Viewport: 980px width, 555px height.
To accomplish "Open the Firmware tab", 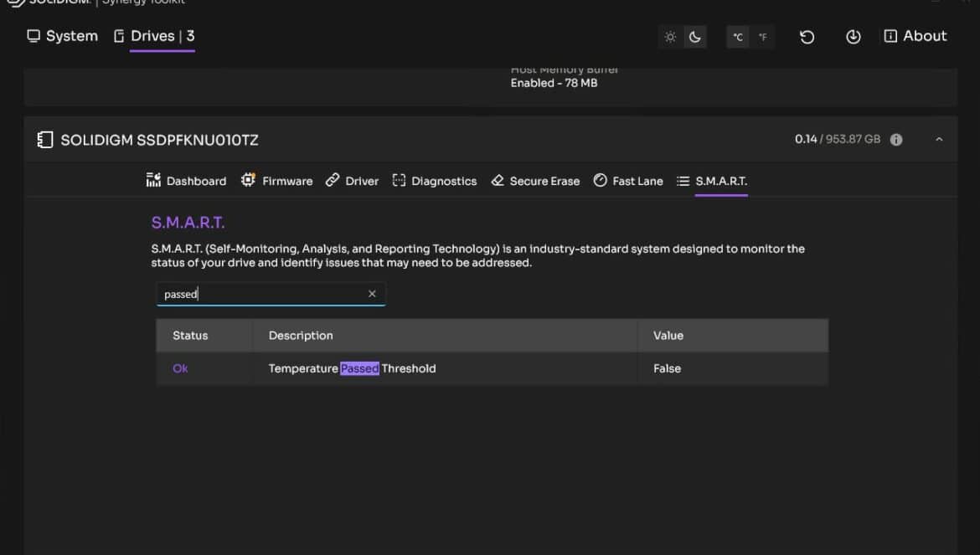I will pos(277,181).
